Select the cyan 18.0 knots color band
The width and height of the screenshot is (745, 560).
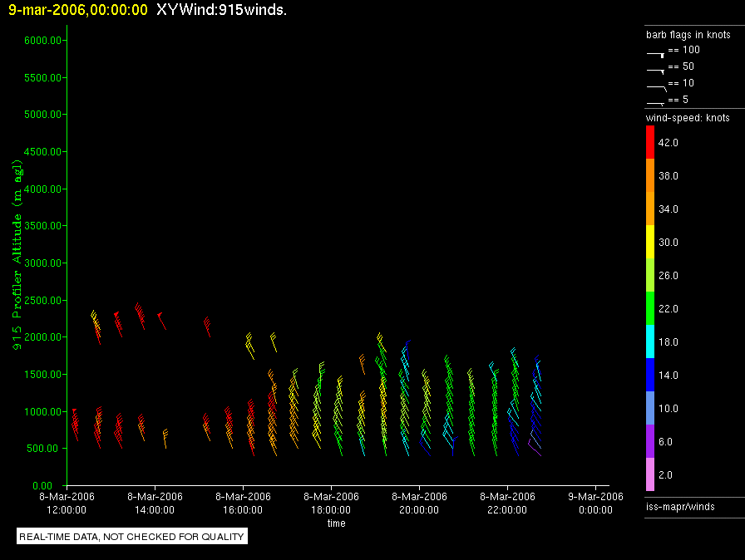(x=650, y=342)
